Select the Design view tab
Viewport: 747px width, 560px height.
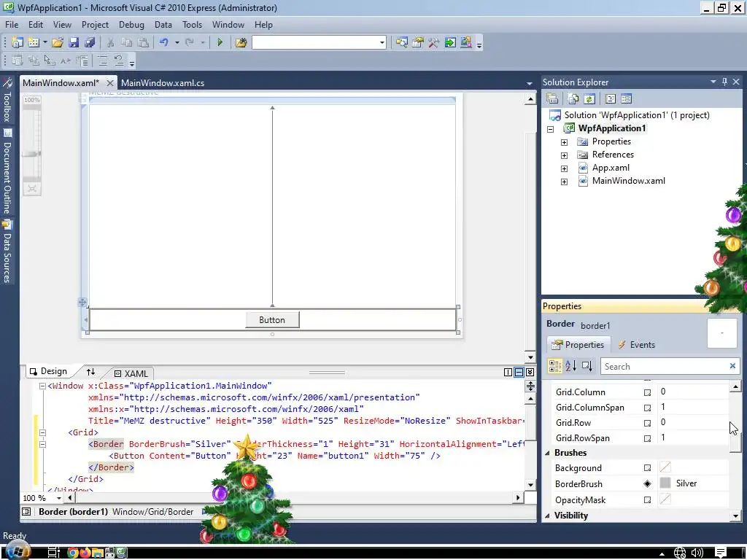(48, 371)
